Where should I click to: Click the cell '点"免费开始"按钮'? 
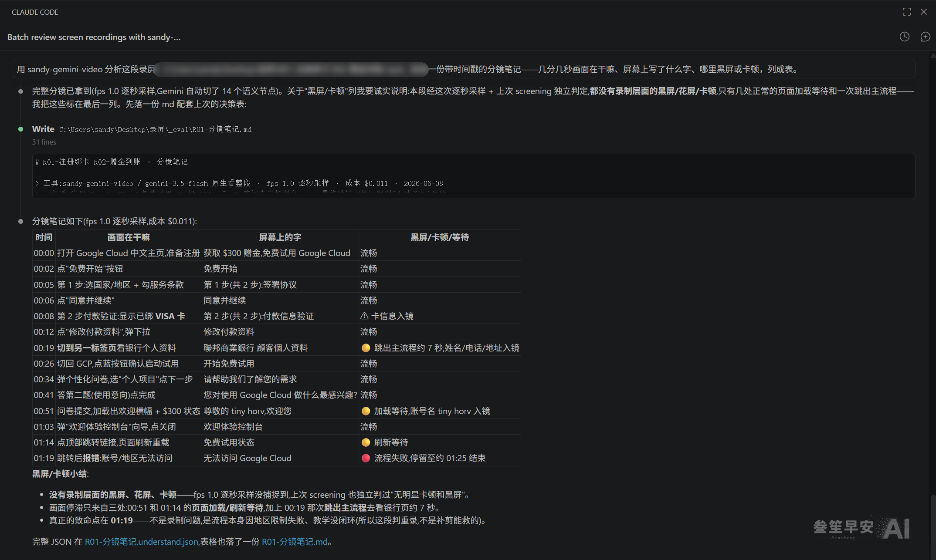coord(129,269)
